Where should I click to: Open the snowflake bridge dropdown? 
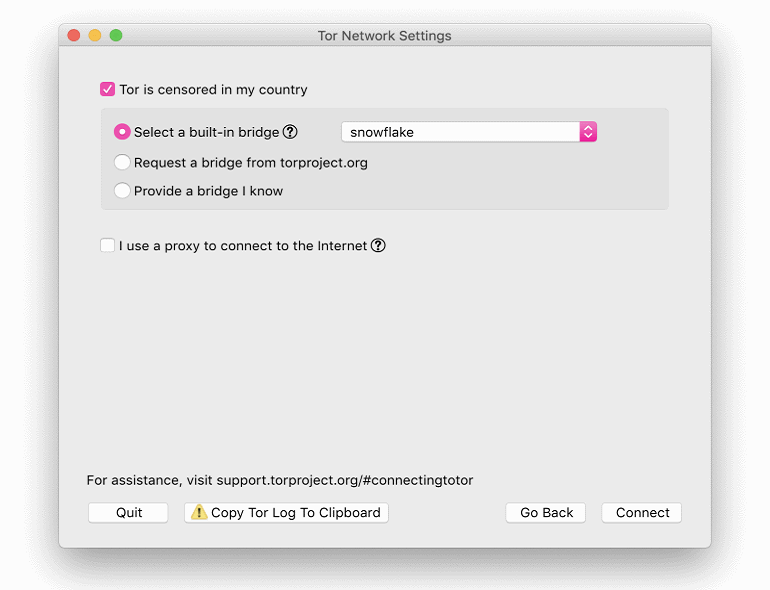[469, 132]
